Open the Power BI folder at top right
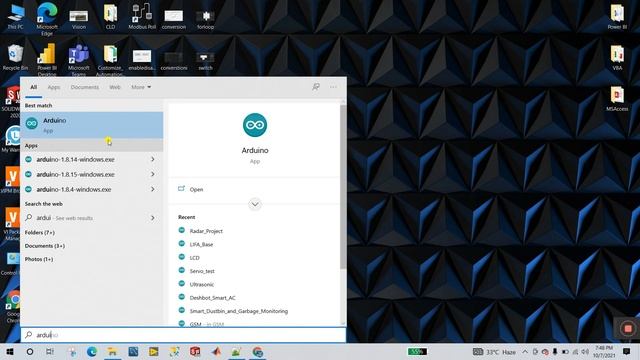 (617, 17)
